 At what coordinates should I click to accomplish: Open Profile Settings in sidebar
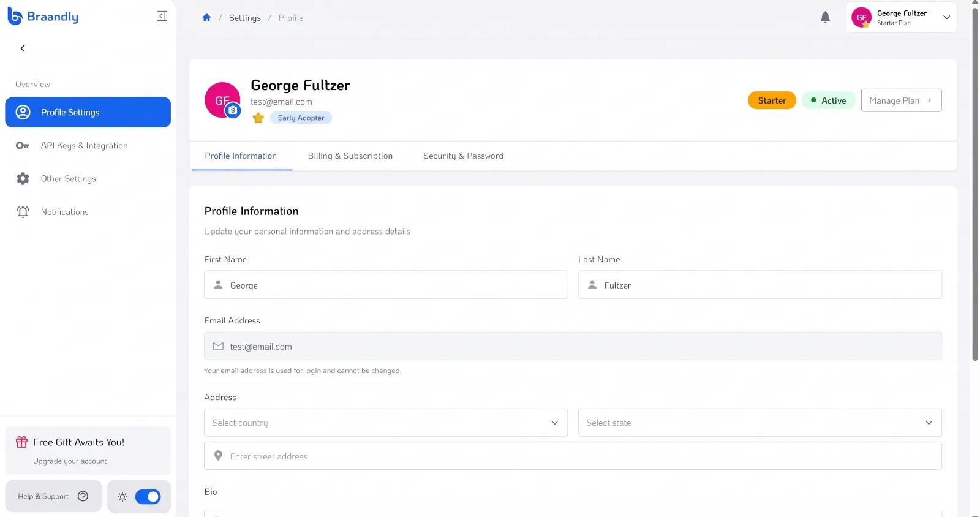coord(88,112)
